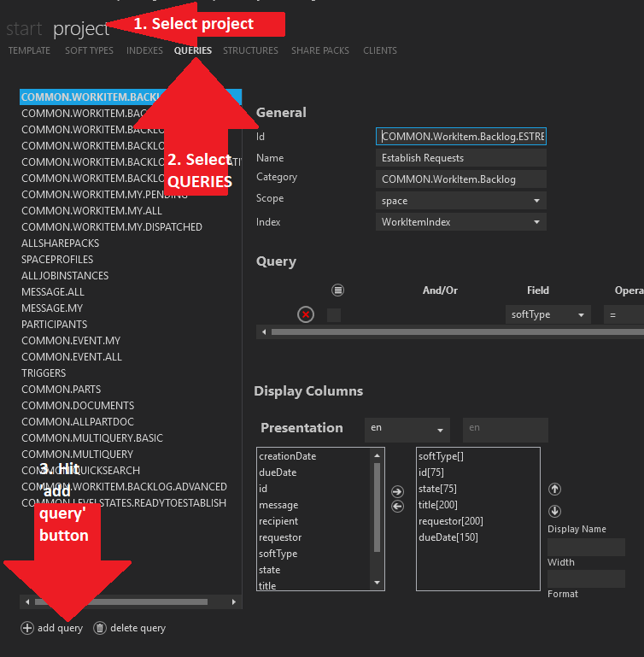
Task: Select query COMMON.DOCUMENTS
Action: [x=131, y=406]
